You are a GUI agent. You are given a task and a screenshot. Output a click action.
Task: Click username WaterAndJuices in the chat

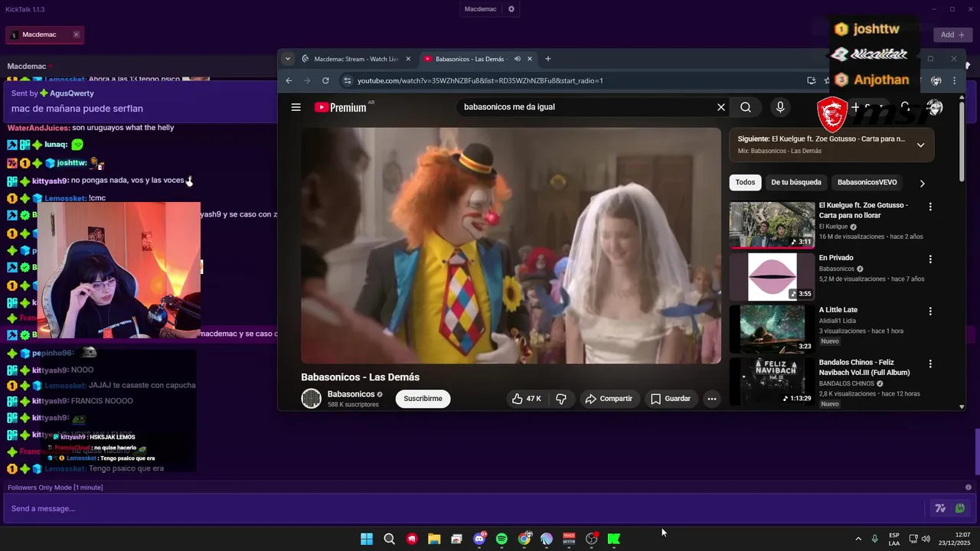(x=38, y=128)
